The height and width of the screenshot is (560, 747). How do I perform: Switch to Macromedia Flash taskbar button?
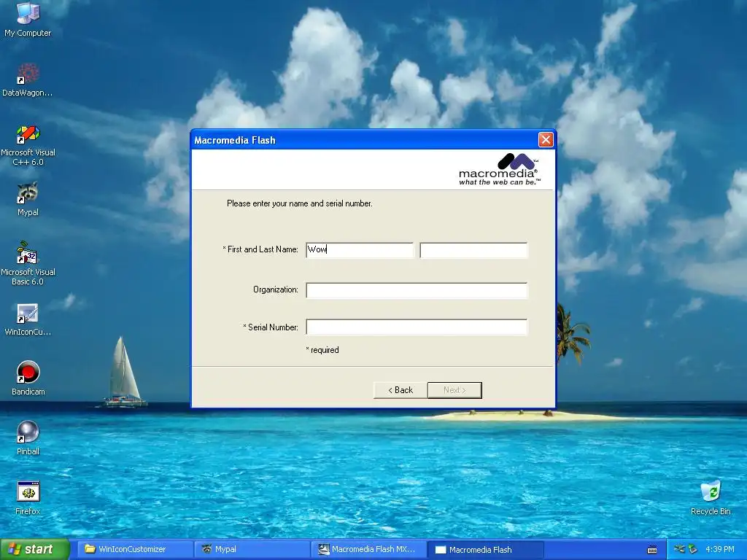486,550
